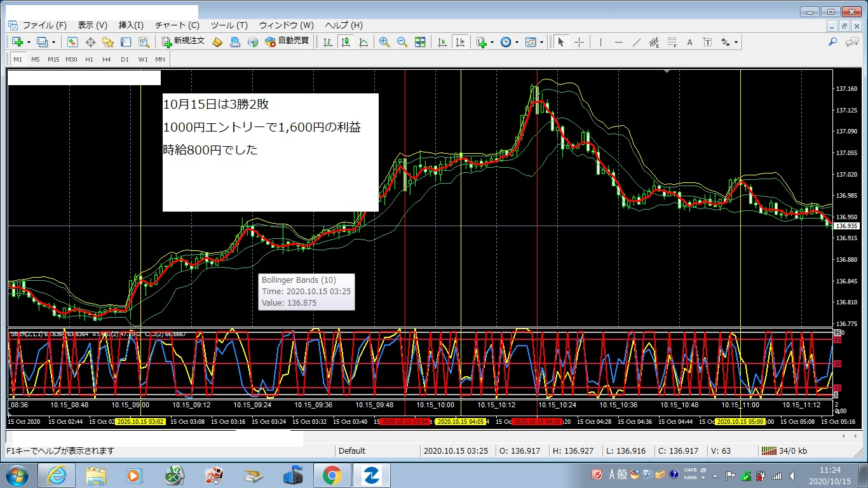Open the Strategy Tester icon
Screen dimensions: 868x488
tap(144, 42)
